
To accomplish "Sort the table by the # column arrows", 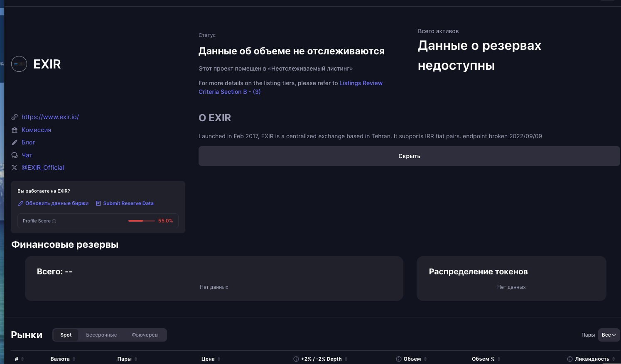I will [x=22, y=359].
